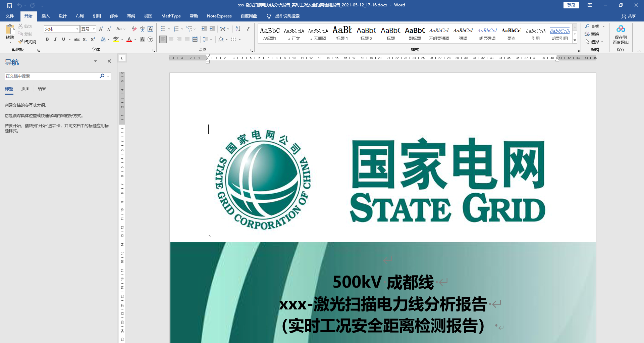
Task: Expand the line spacing dropdown
Action: click(211, 39)
